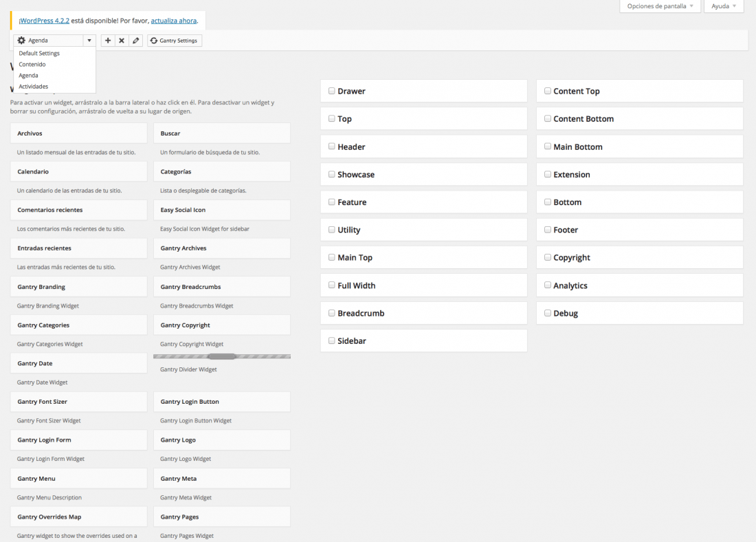
Task: Enable the Analytics checkbox
Action: tap(548, 285)
